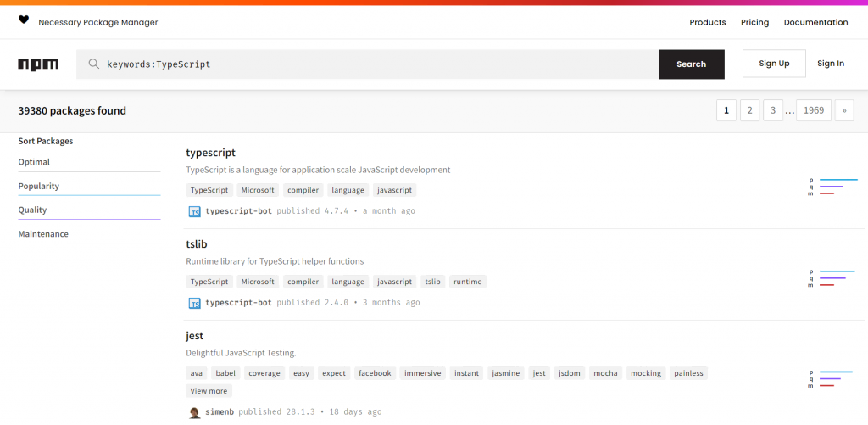Click Necessary Package Manager text
This screenshot has width=868, height=425.
click(98, 22)
